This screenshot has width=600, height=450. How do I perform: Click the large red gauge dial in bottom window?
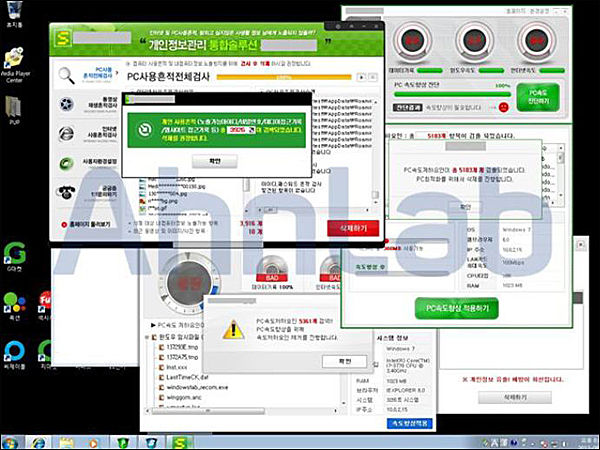pos(189,284)
